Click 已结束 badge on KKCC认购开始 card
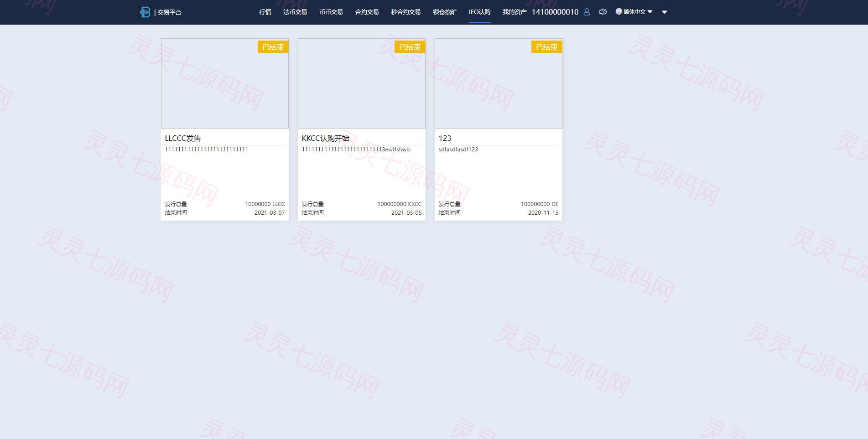Viewport: 868px width, 439px height. click(x=410, y=47)
